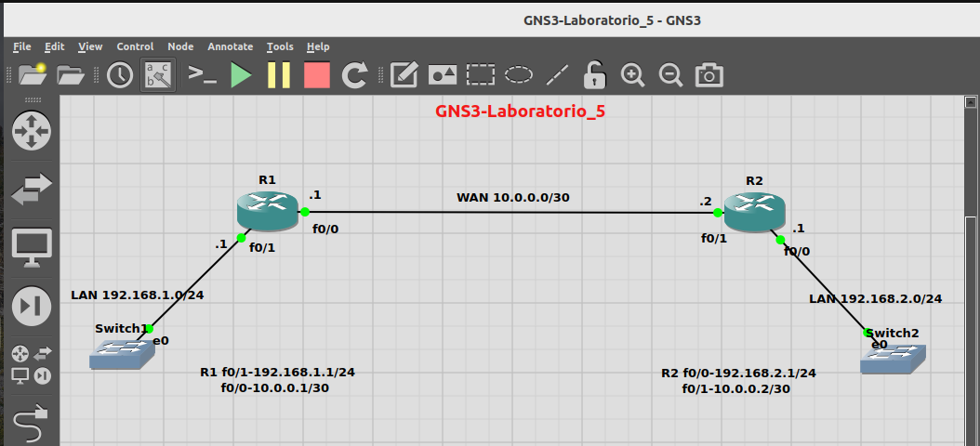This screenshot has width=980, height=446.
Task: Start all nodes with green play button
Action: pos(241,75)
